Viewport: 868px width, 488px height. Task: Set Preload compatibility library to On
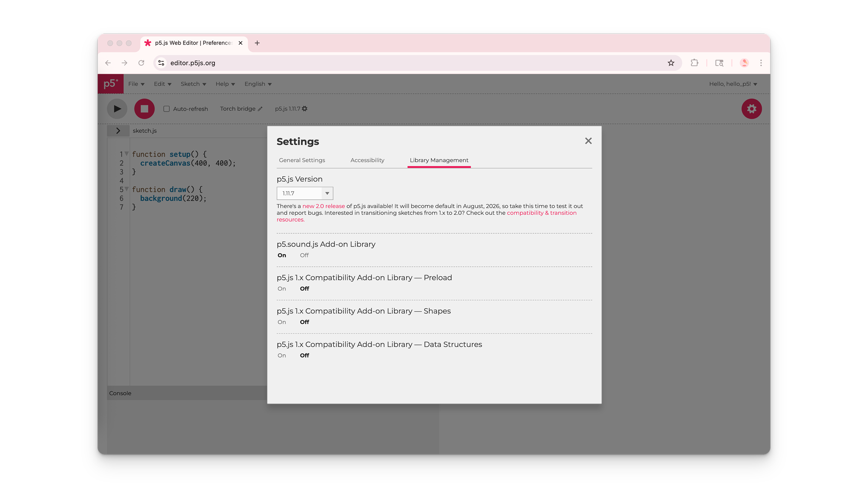coord(282,288)
